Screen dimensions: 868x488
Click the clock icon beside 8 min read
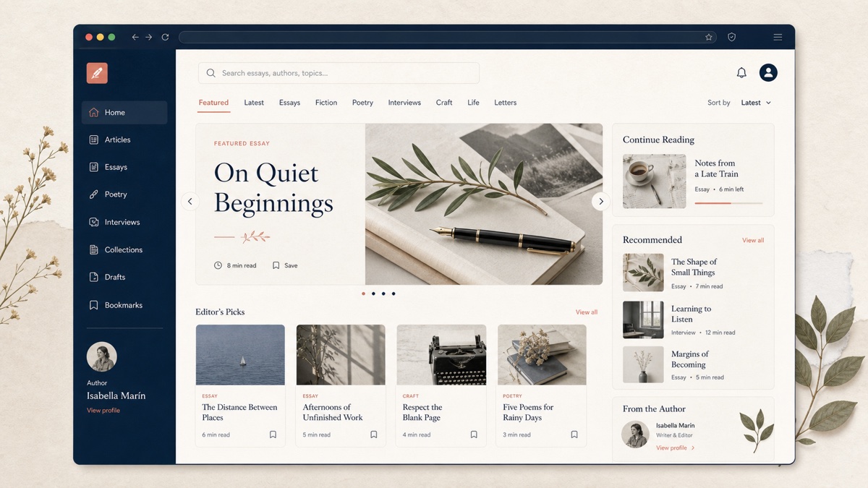click(x=218, y=265)
